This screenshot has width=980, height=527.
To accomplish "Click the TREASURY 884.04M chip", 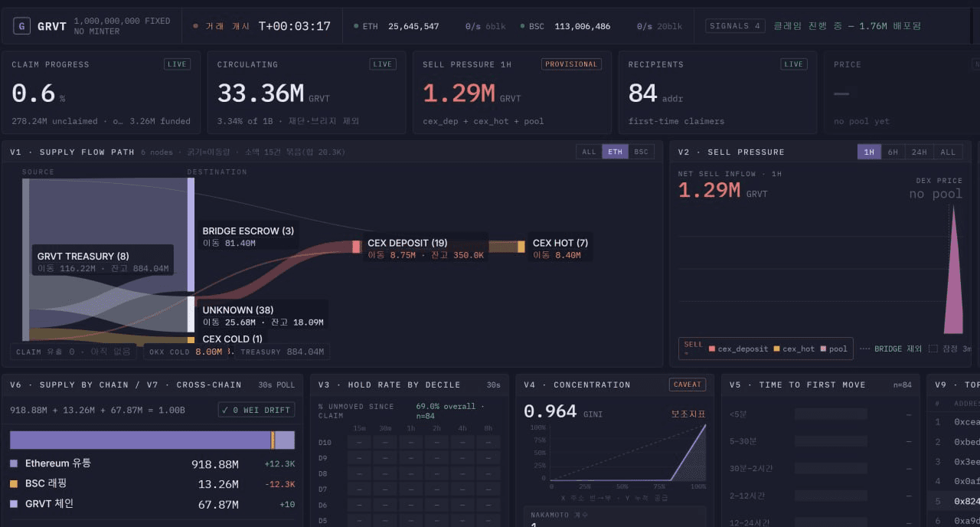I will click(283, 352).
